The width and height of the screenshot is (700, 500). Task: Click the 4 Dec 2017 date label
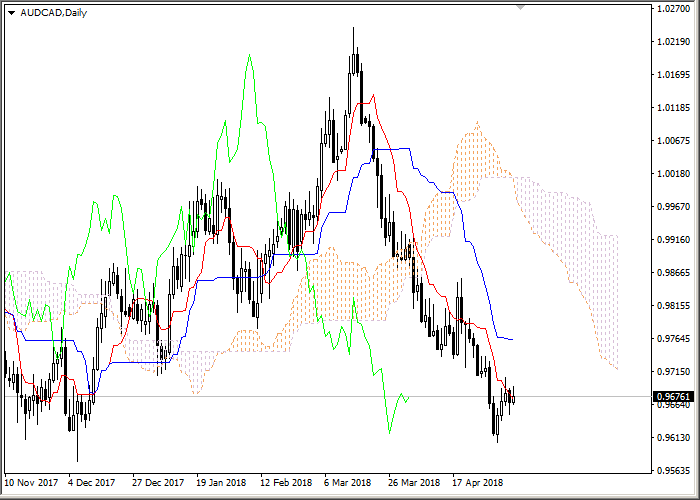pos(93,482)
